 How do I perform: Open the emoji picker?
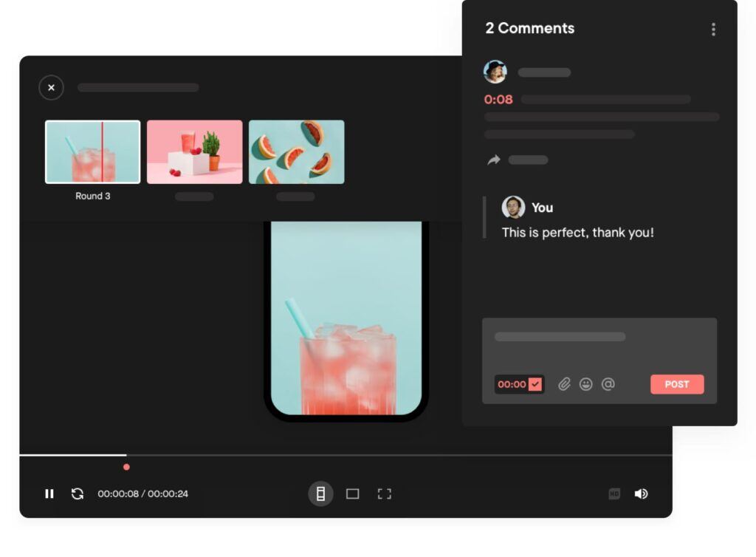(586, 384)
